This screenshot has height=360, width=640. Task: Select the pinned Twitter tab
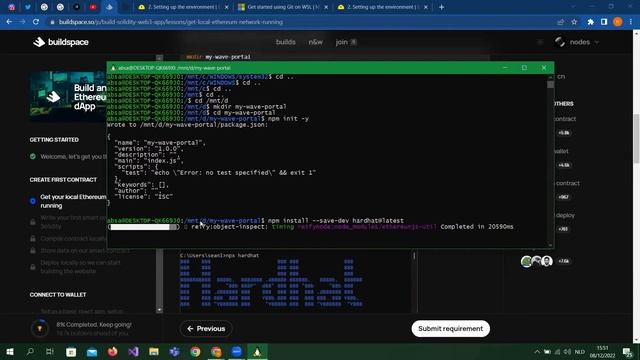coord(28,7)
